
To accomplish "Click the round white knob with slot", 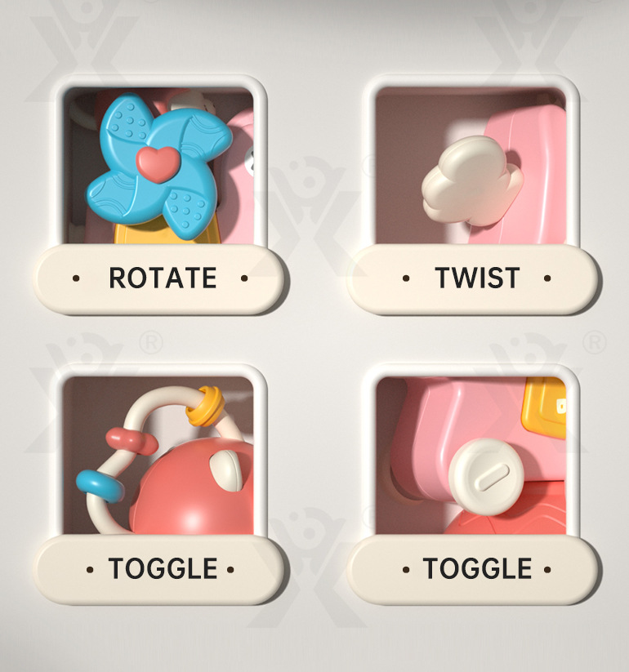I will coord(486,477).
